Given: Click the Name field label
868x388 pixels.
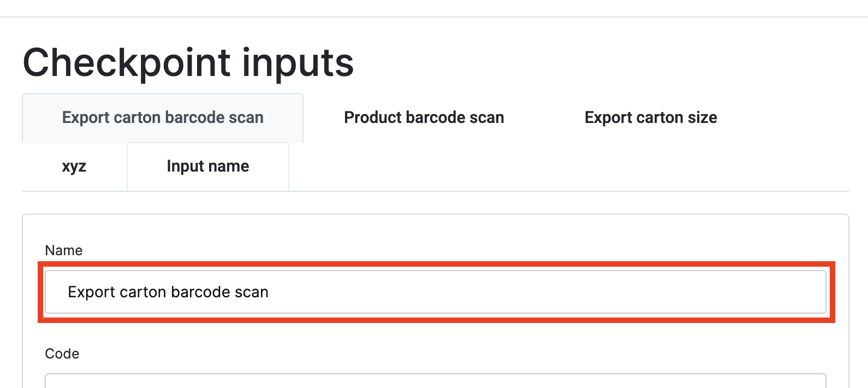Looking at the screenshot, I should tap(64, 250).
